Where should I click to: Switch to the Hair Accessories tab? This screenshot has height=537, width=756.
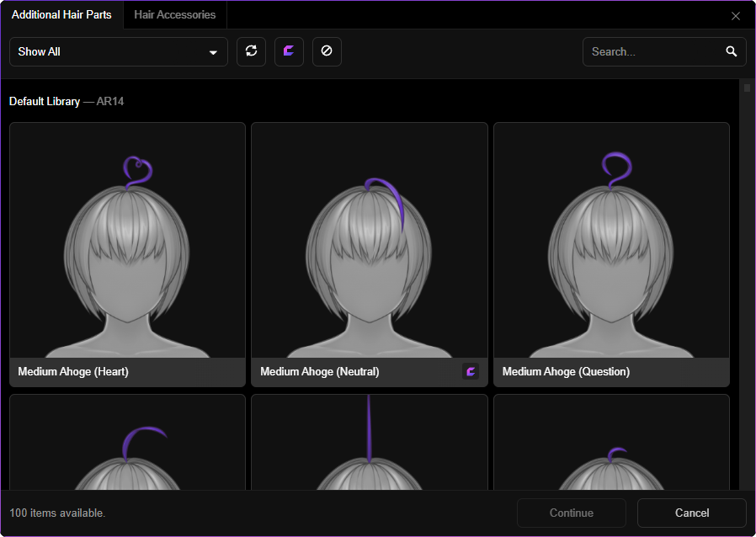[174, 15]
